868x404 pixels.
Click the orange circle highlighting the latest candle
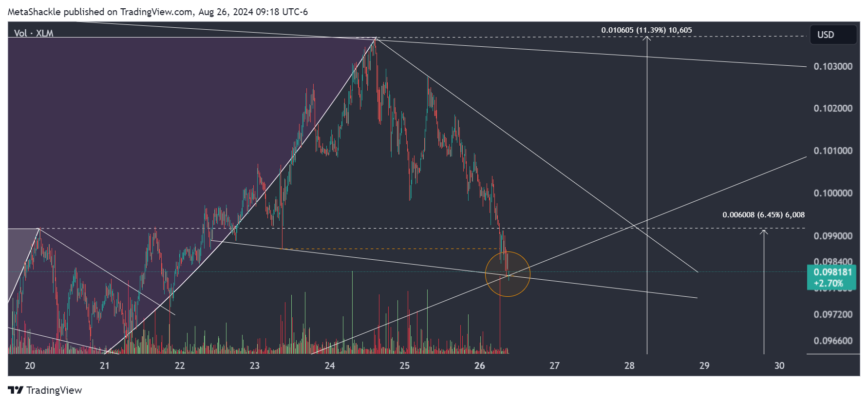click(508, 274)
